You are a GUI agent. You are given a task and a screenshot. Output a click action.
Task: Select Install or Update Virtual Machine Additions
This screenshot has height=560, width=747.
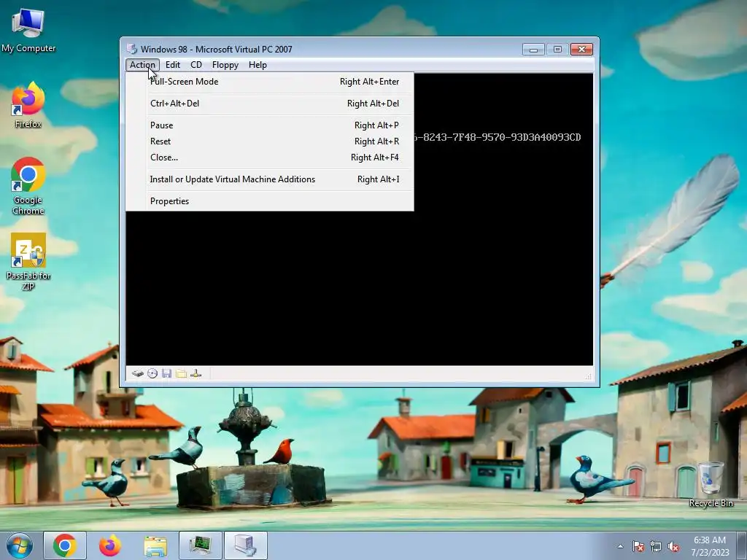[x=270, y=179]
